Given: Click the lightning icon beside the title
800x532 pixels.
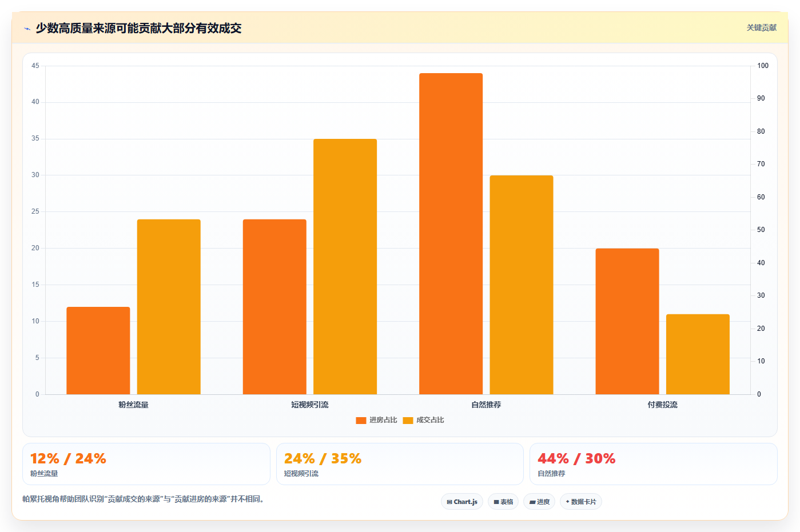Looking at the screenshot, I should pyautogui.click(x=27, y=29).
